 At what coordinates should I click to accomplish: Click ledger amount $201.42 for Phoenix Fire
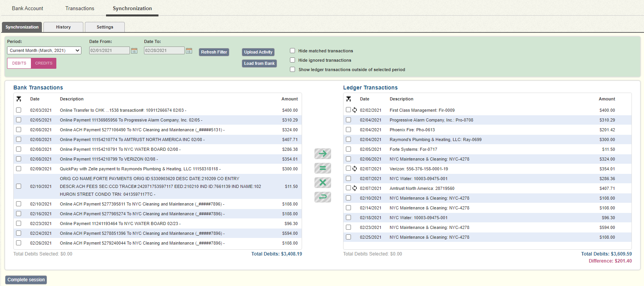[607, 130]
